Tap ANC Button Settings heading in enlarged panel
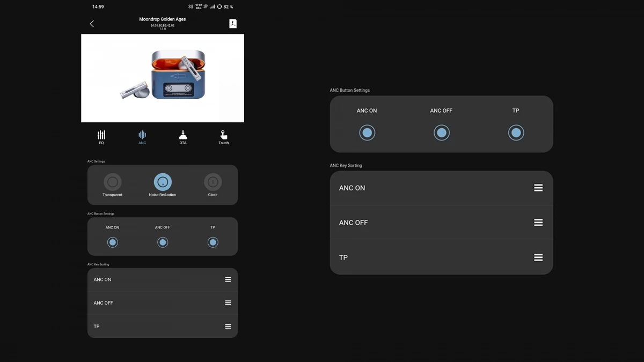This screenshot has width=644, height=362. point(350,90)
